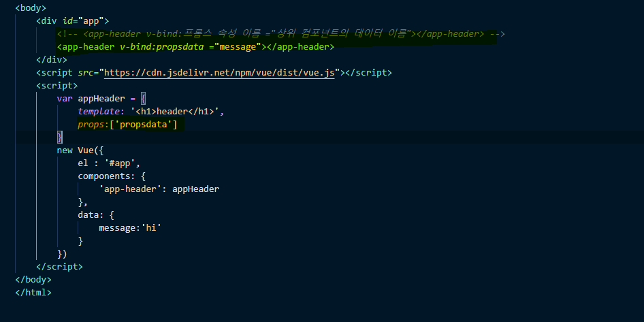Click the script src attribute name
The height and width of the screenshot is (322, 644).
click(86, 73)
